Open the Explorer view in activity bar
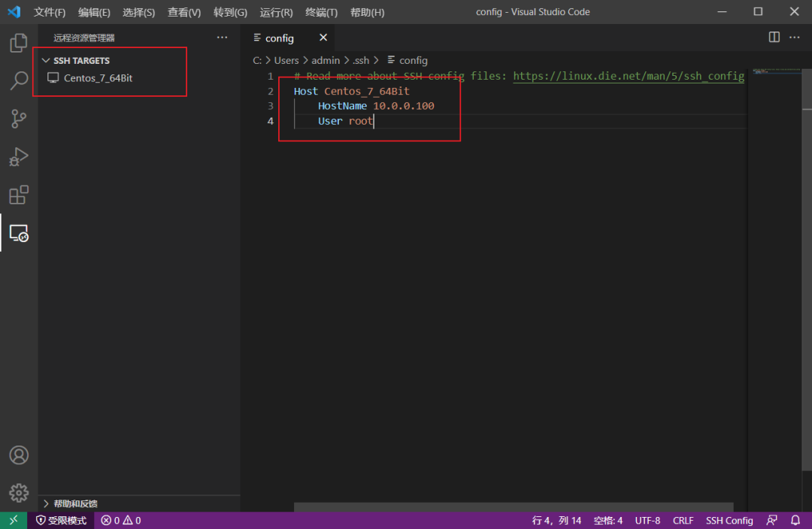The image size is (812, 529). coord(19,43)
